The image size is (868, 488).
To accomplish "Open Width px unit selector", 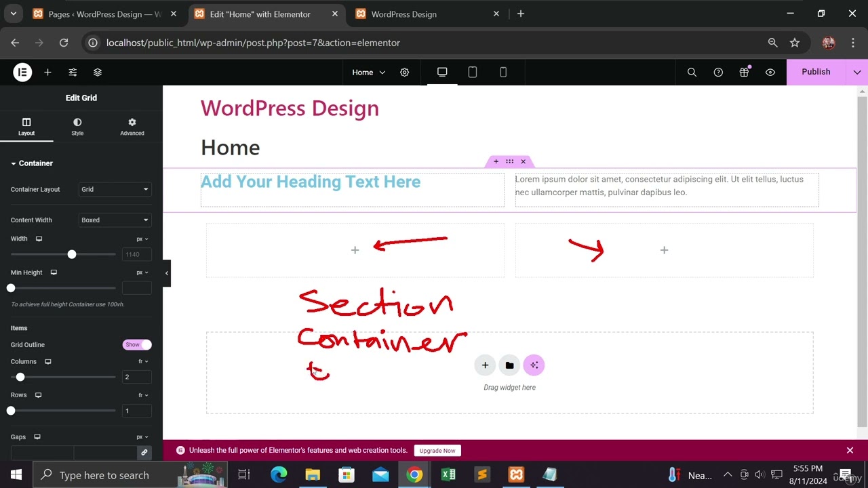I will coord(142,239).
